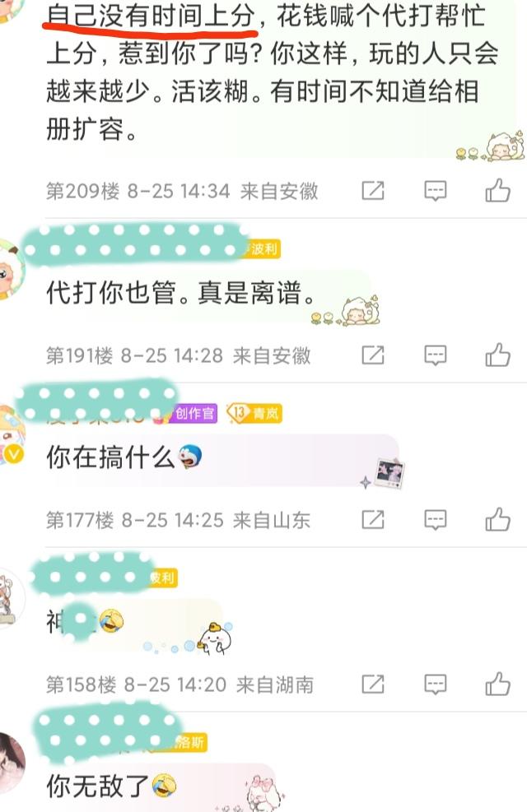This screenshot has width=527, height=812.
Task: Open the 你无敌了 comment
Action: point(111,786)
